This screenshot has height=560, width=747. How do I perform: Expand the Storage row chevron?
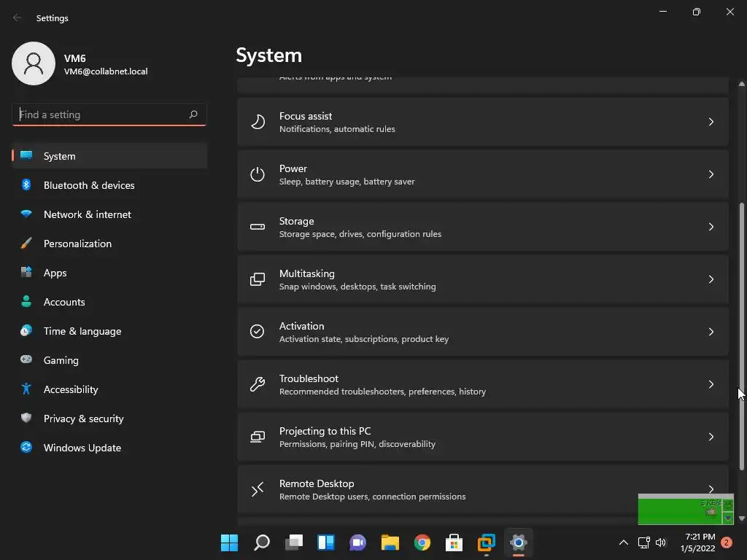(711, 227)
